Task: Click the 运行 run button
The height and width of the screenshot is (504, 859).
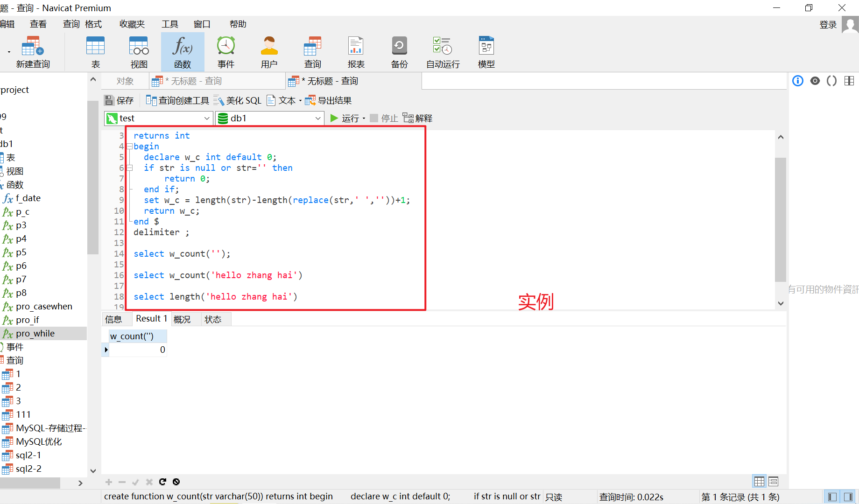Action: pyautogui.click(x=345, y=118)
